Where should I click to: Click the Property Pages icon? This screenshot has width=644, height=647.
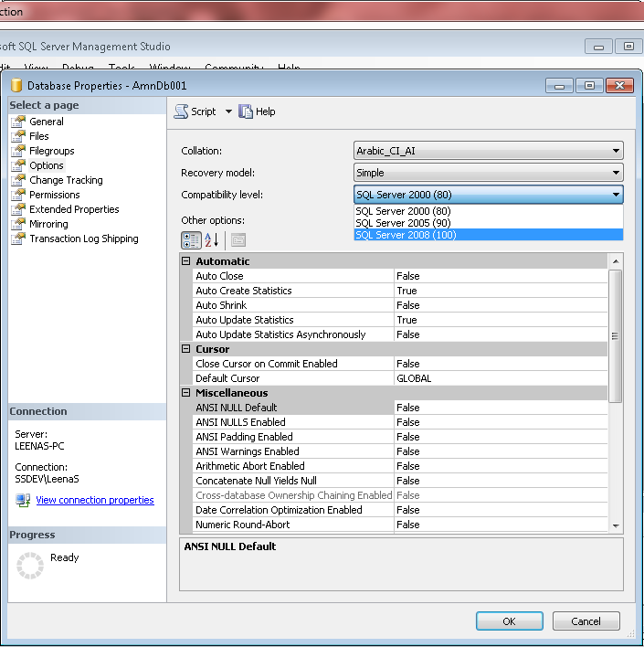(238, 240)
